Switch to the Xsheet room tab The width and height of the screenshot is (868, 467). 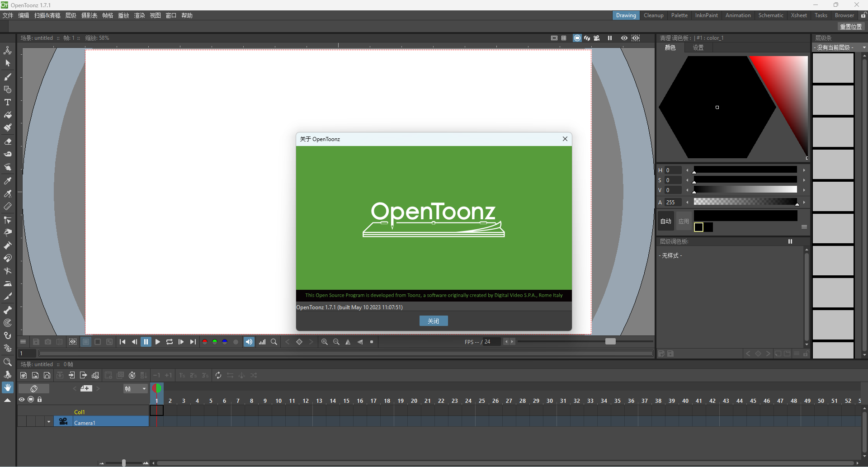[x=799, y=15]
